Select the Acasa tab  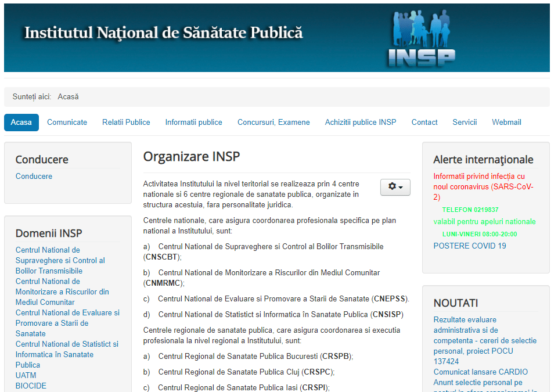point(21,123)
